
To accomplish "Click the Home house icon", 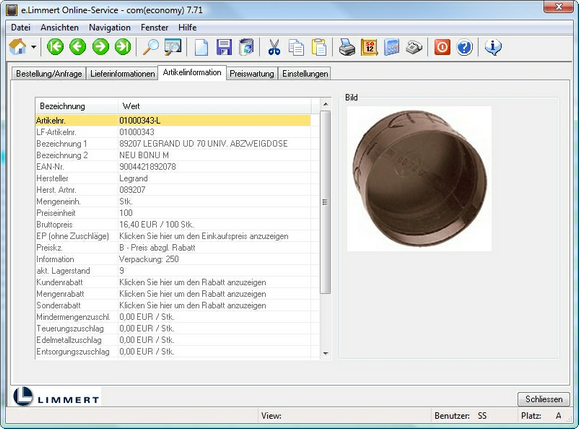I will tap(17, 47).
